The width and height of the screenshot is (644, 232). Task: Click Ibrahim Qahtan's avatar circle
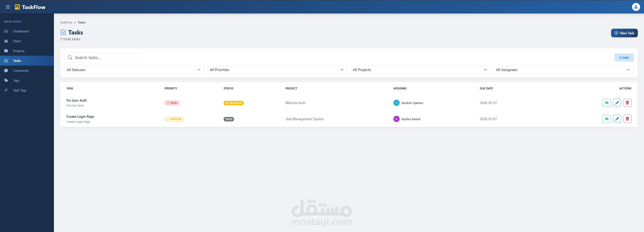click(396, 103)
